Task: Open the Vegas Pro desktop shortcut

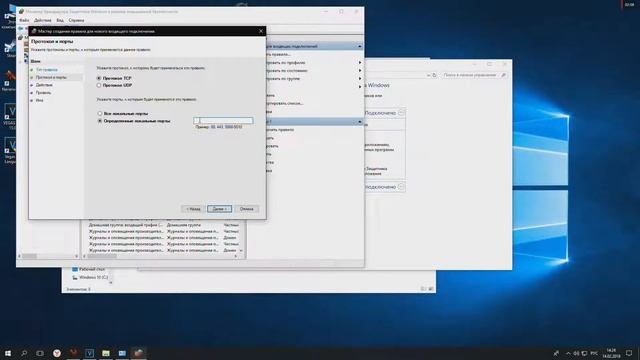Action: (10, 116)
